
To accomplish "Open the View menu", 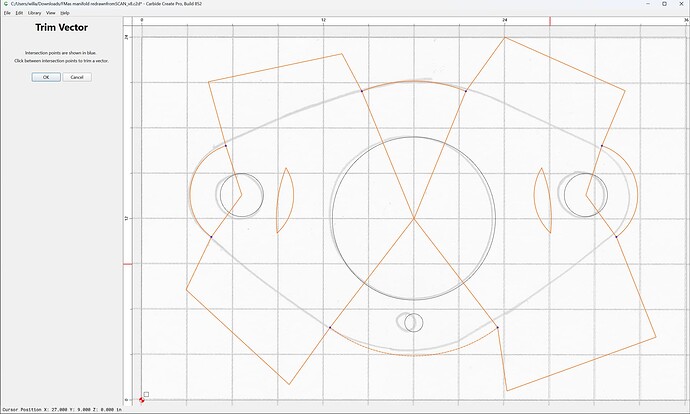I will (51, 13).
